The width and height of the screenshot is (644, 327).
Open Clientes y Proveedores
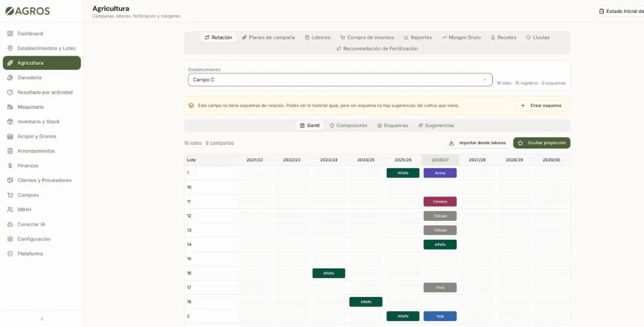coord(42,180)
